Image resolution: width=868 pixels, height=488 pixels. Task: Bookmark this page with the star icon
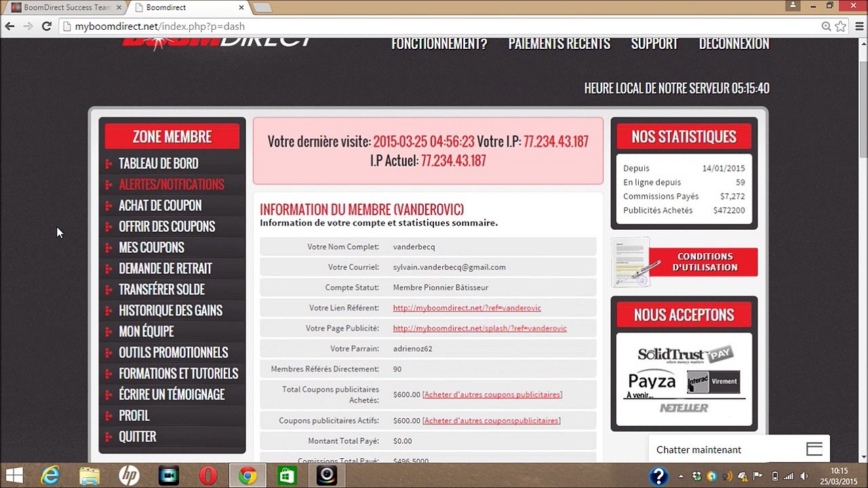point(841,26)
